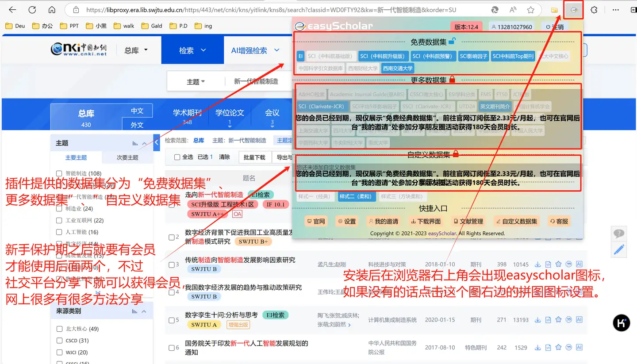Click the 批量下载 button
The width and height of the screenshot is (637, 364).
[254, 157]
